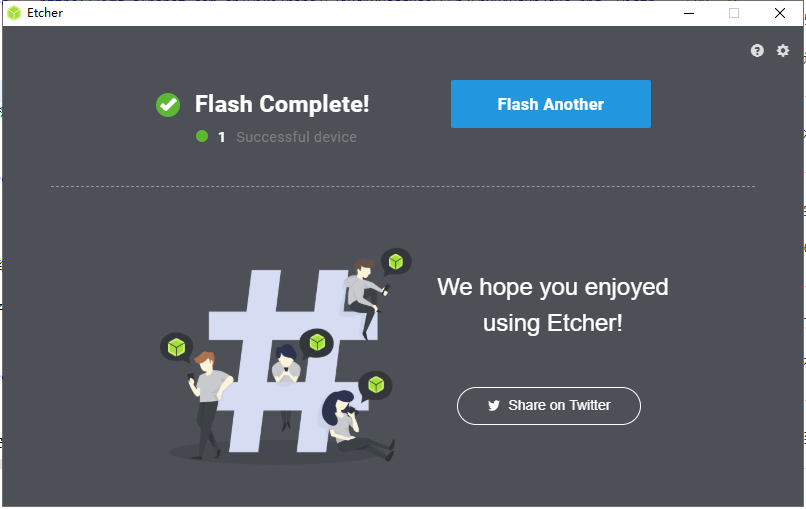
Task: Click the green checkmark beside Flash Complete
Action: click(168, 105)
